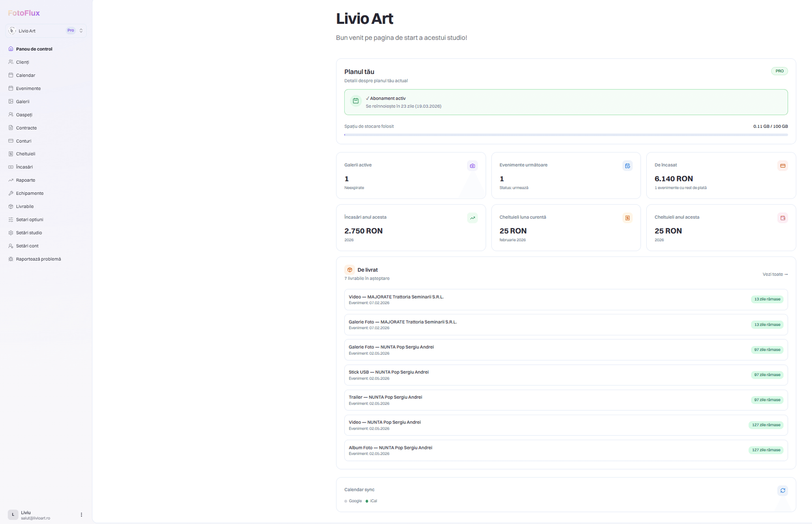Click the calendar sync refresh icon

[782, 490]
